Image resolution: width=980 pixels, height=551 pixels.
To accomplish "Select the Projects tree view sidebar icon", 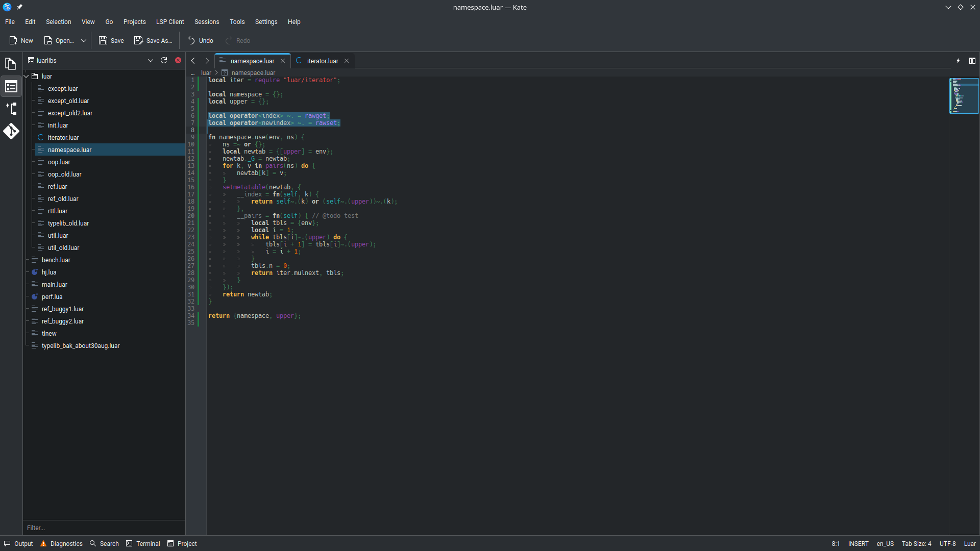I will point(11,87).
